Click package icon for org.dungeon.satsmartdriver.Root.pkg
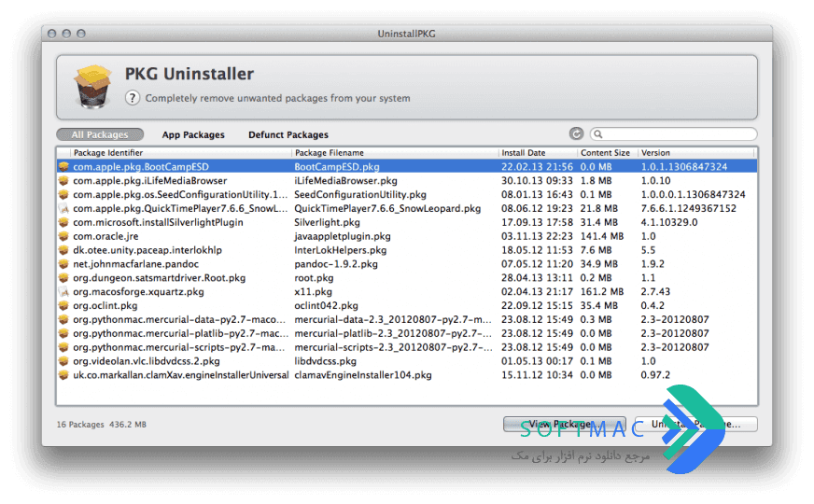 click(63, 278)
